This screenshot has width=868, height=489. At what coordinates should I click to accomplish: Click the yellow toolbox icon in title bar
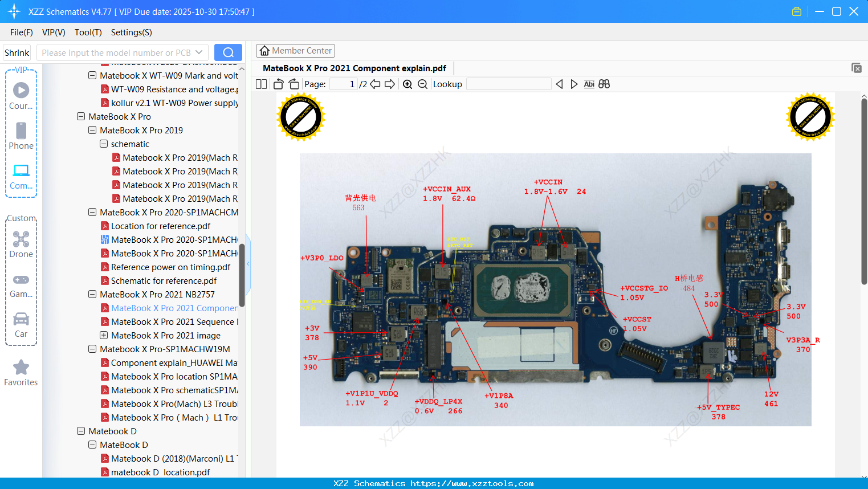tap(797, 11)
